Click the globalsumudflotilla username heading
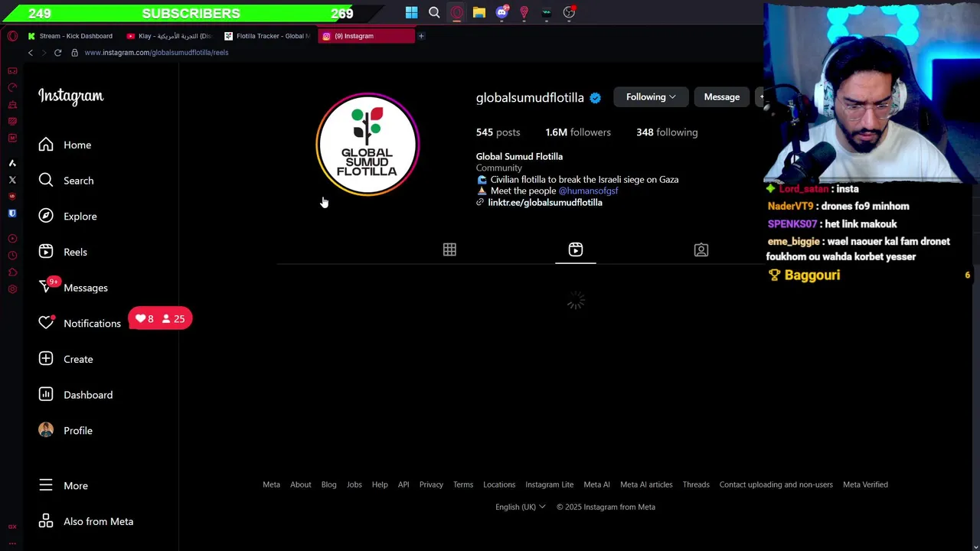 pos(530,98)
